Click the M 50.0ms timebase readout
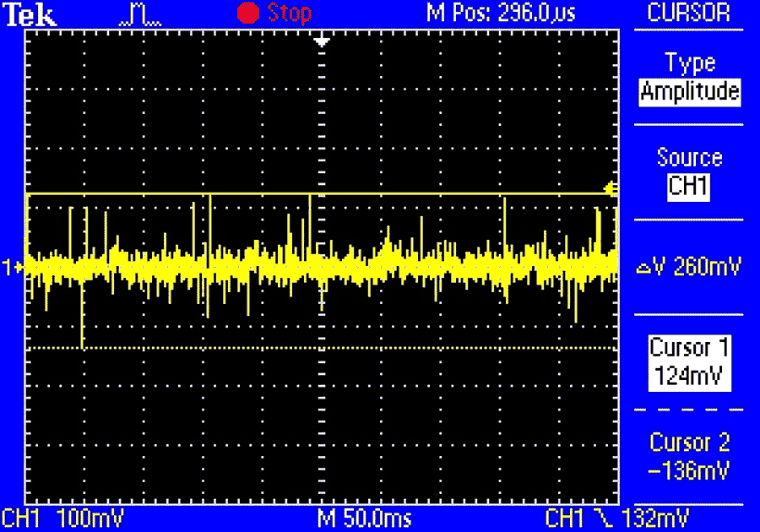760x532 pixels. [x=365, y=517]
